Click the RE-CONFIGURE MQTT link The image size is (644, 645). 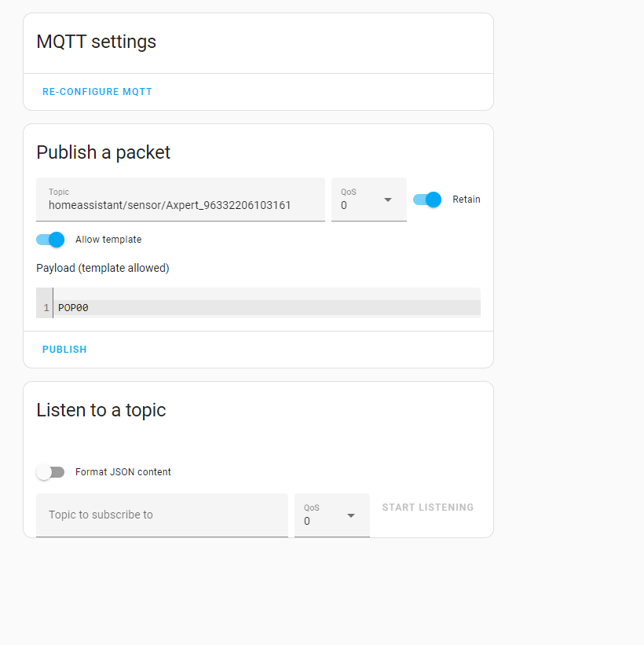click(97, 91)
